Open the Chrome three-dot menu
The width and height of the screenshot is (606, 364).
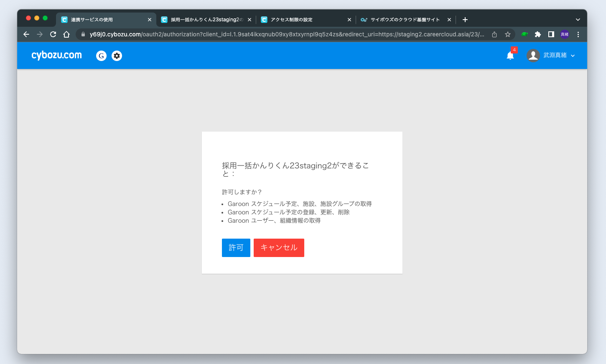[x=578, y=34]
